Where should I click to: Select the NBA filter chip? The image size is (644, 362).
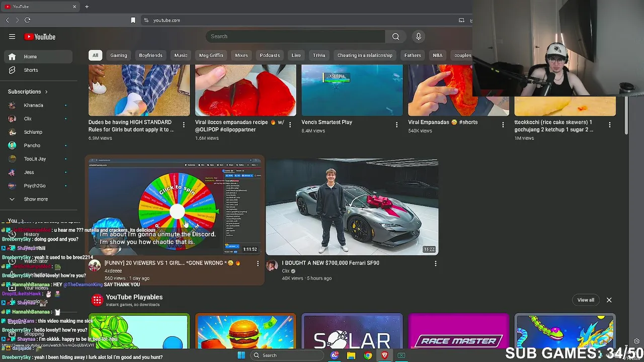pos(438,55)
